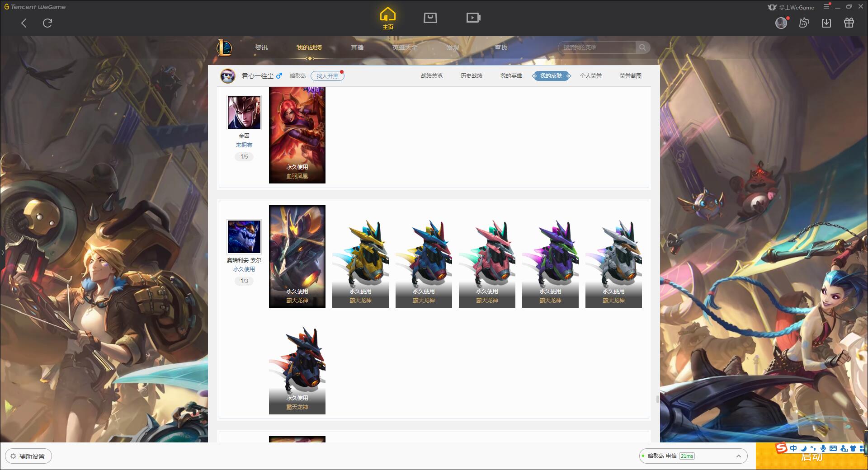Click the search magnifier icon
Screen dimensions: 868x470
point(642,47)
